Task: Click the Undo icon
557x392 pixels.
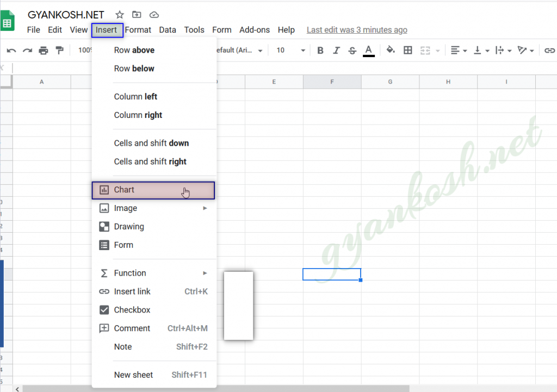Action: 11,50
